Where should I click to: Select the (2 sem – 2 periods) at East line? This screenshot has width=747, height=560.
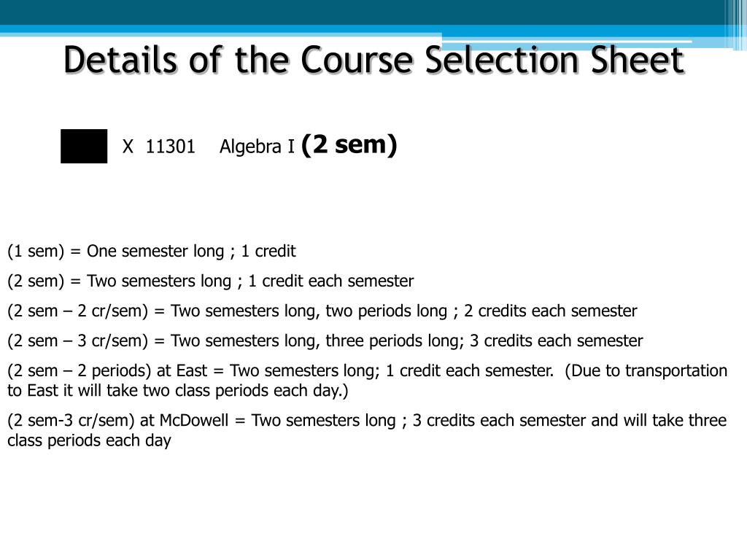click(x=368, y=381)
